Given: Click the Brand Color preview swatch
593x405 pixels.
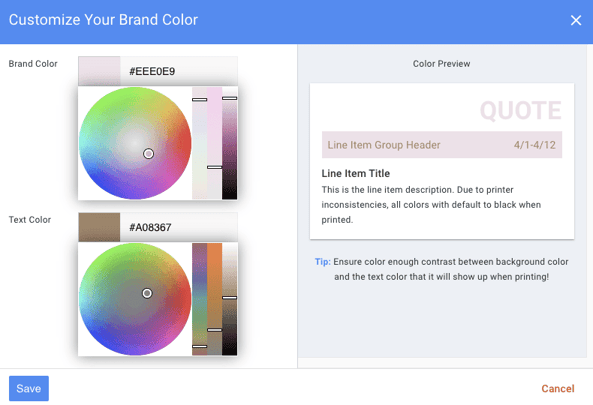Looking at the screenshot, I should click(99, 71).
